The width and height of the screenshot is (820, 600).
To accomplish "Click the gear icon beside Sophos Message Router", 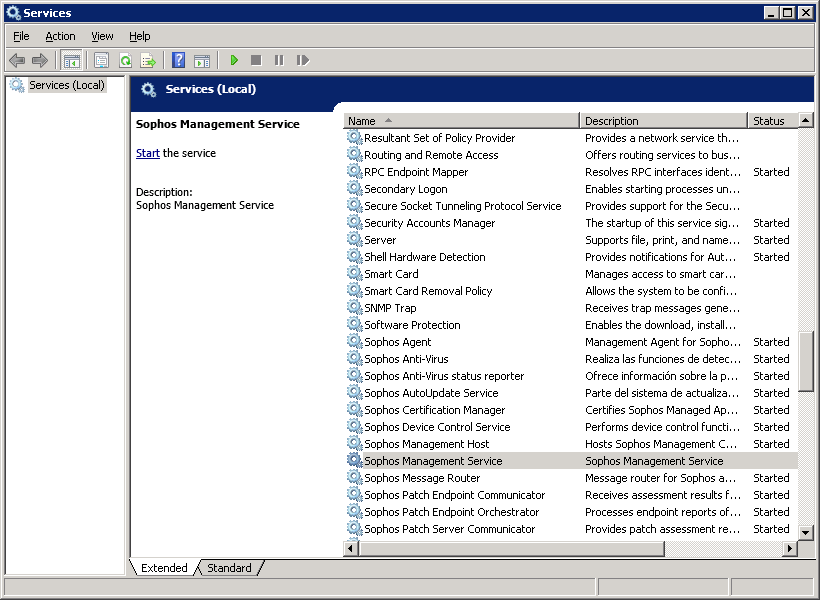I will pyautogui.click(x=355, y=478).
